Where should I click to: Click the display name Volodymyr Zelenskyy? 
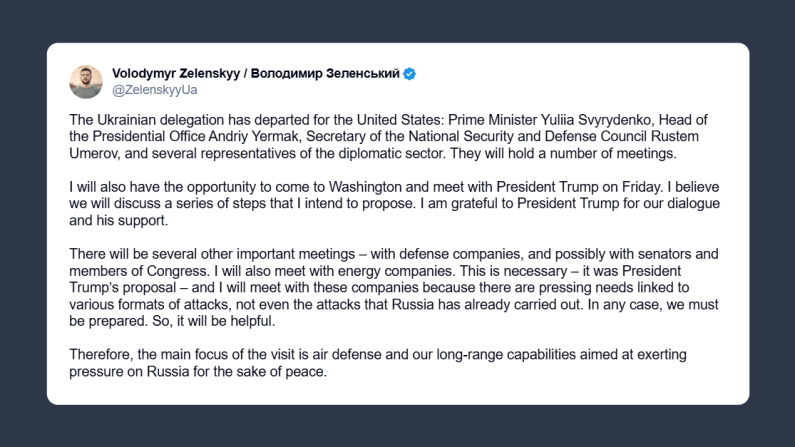174,73
